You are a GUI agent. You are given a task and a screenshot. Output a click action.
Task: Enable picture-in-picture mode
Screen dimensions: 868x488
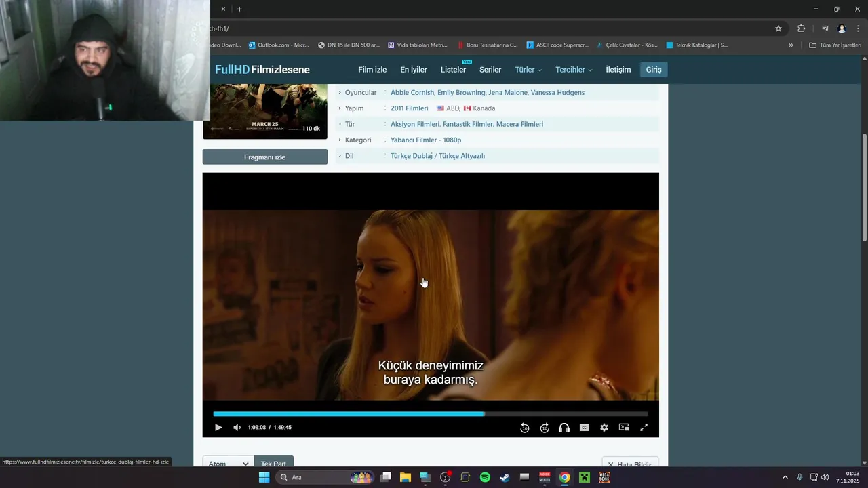pos(624,428)
